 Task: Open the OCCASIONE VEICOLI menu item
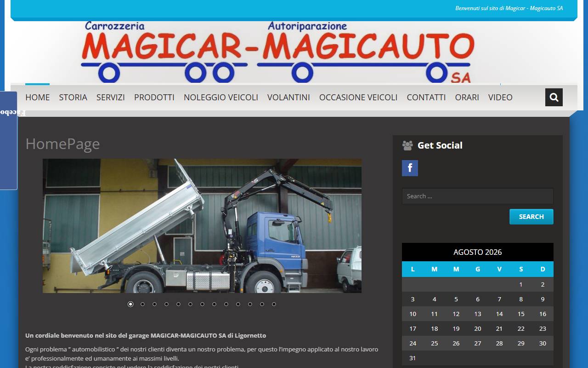[358, 97]
